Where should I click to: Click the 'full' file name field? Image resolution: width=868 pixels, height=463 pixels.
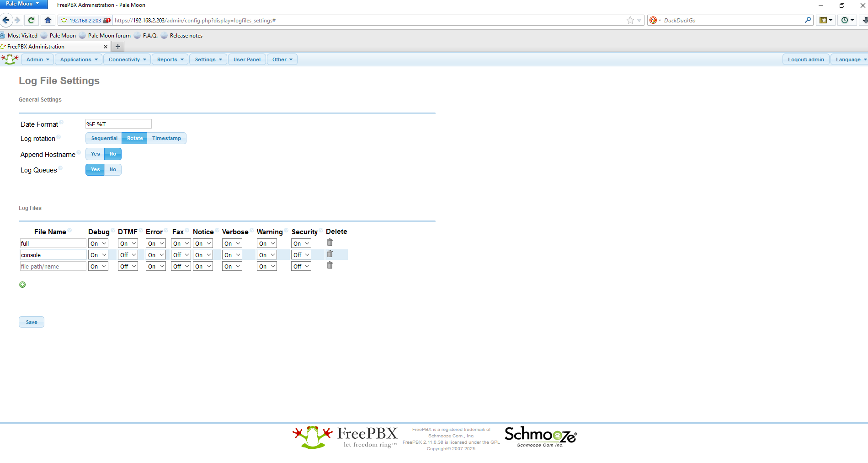click(53, 243)
